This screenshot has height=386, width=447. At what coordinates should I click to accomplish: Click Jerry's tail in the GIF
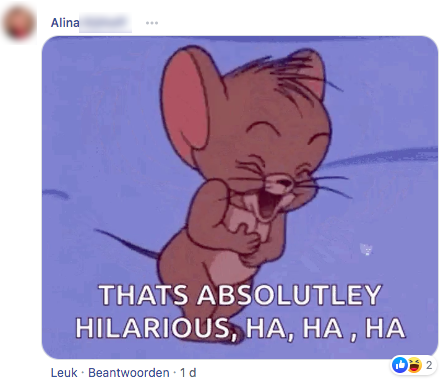pos(128,244)
